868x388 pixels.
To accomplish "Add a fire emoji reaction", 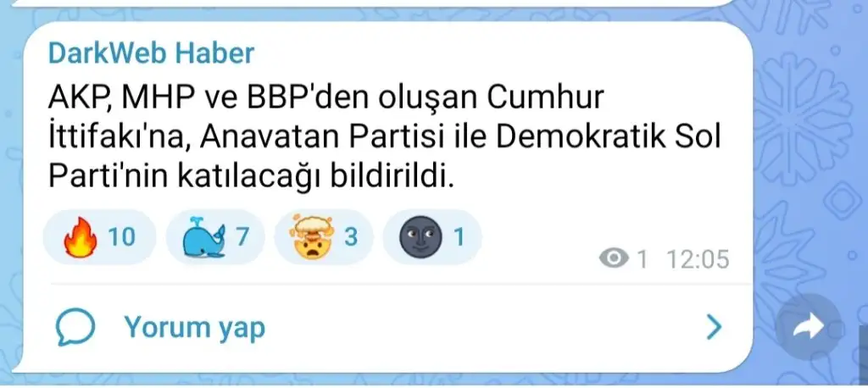I will click(x=80, y=237).
